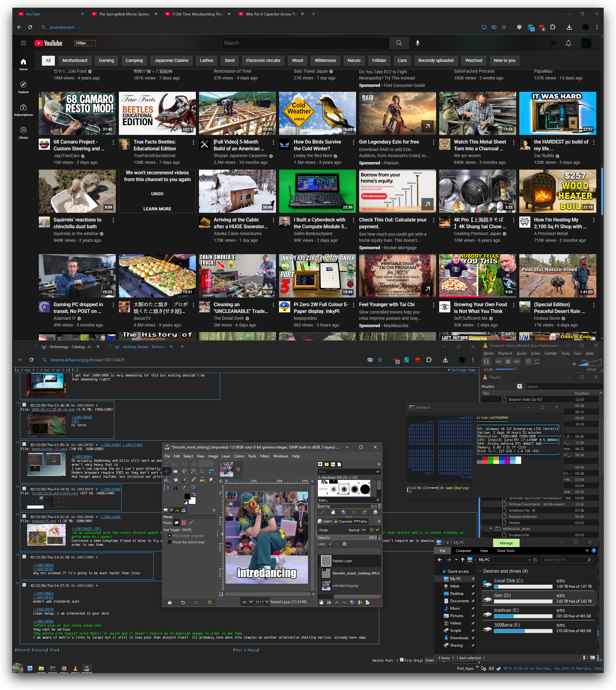This screenshot has height=690, width=616.
Task: Click VLC stop playback button
Action: coord(508,362)
